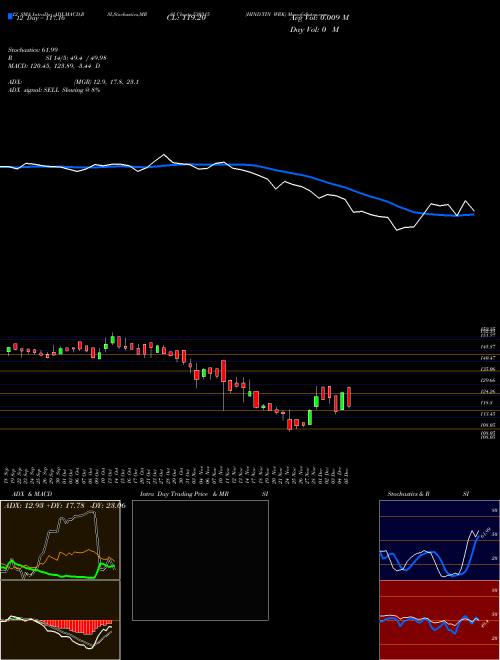Click the 61.99 value inside Stochastics panel
Viewport: 500px width, 660px height.
tap(488, 532)
